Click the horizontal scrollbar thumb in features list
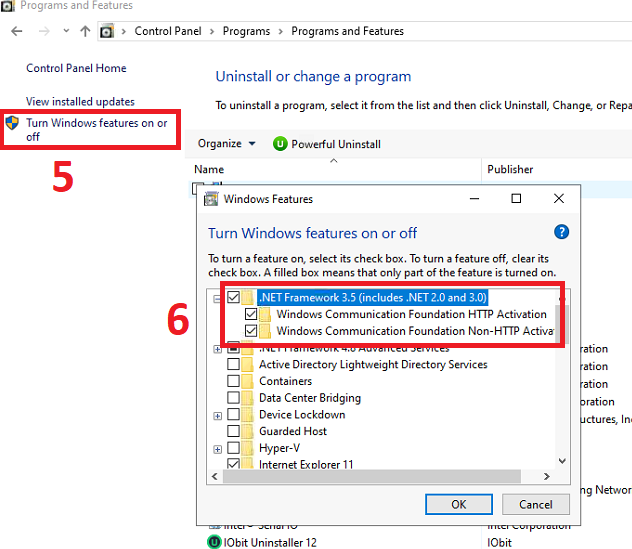632x549 pixels. click(372, 476)
